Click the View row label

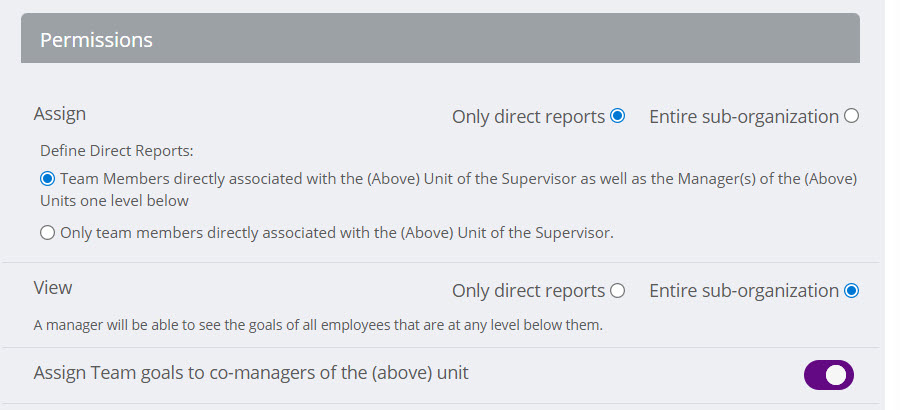click(53, 288)
